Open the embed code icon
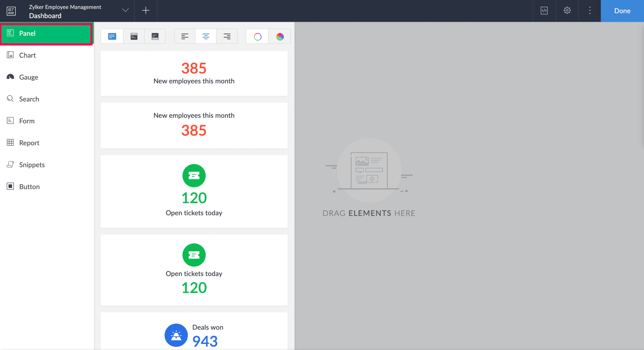Screen dimensions: 644x350 [544, 11]
